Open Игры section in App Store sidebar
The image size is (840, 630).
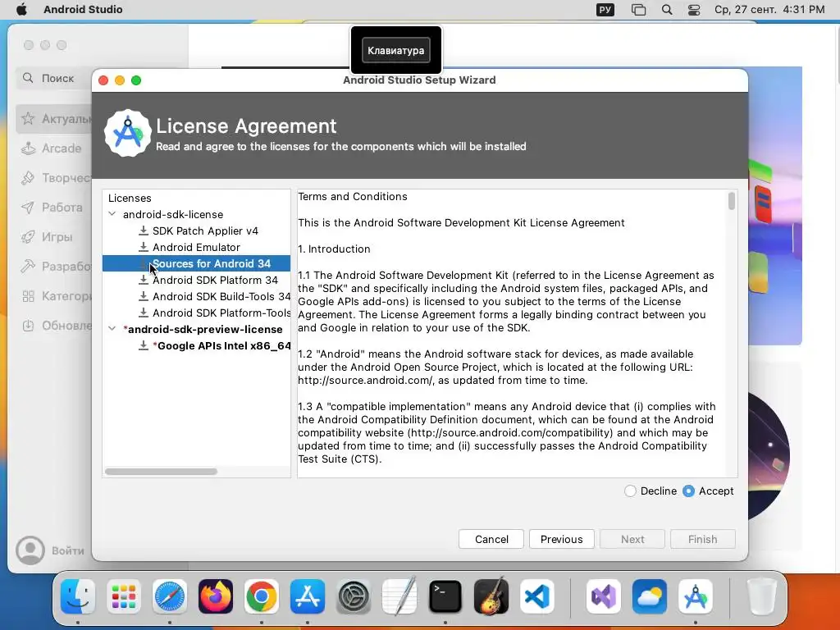pyautogui.click(x=52, y=237)
